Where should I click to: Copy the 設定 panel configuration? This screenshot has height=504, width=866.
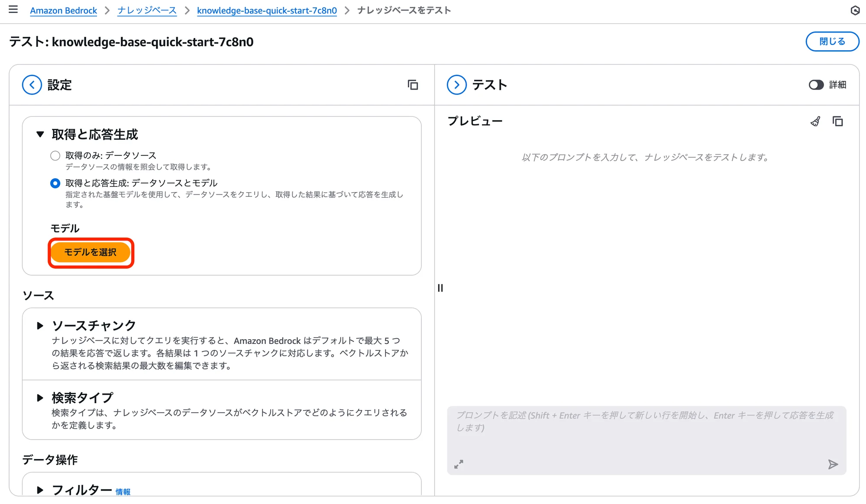[413, 85]
